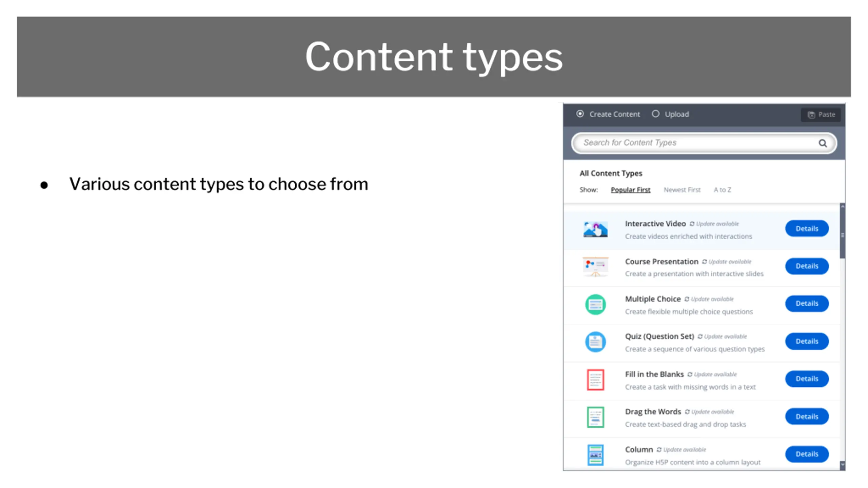This screenshot has height=488, width=868.
Task: Click Update available next to Fill in the Blanks
Action: tap(712, 374)
